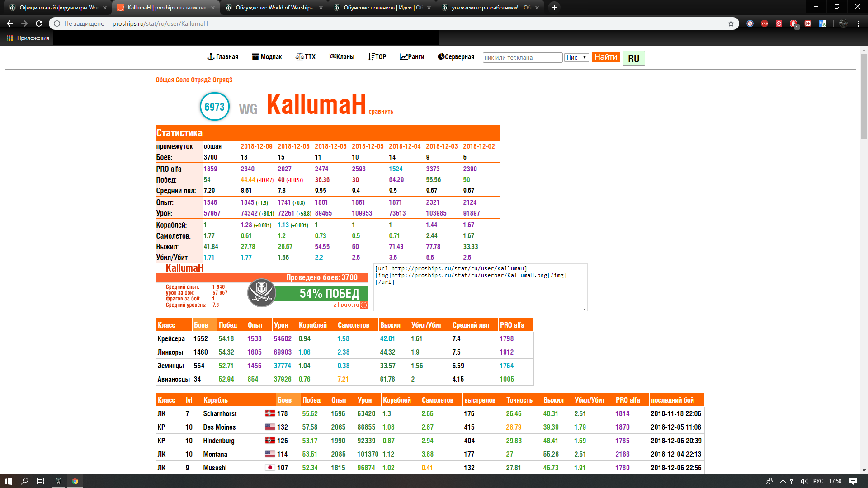This screenshot has width=868, height=488.
Task: Expand the Ник search type dropdown
Action: click(576, 57)
